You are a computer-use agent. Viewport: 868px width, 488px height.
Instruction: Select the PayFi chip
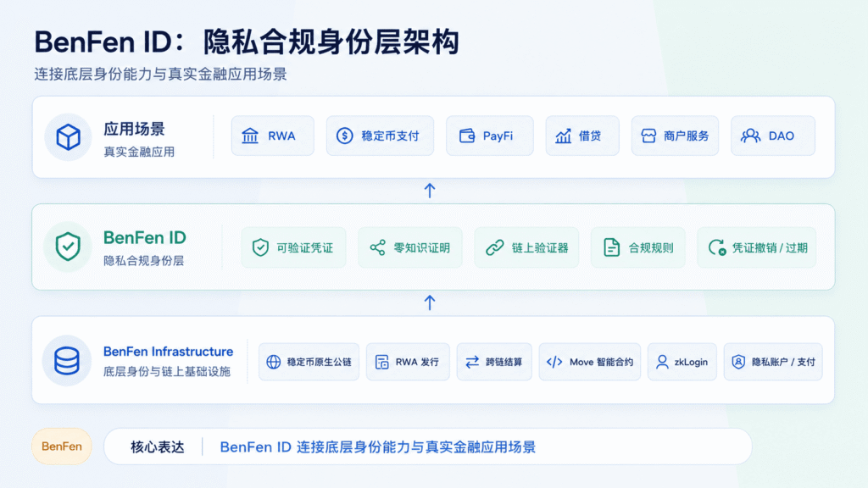click(490, 136)
